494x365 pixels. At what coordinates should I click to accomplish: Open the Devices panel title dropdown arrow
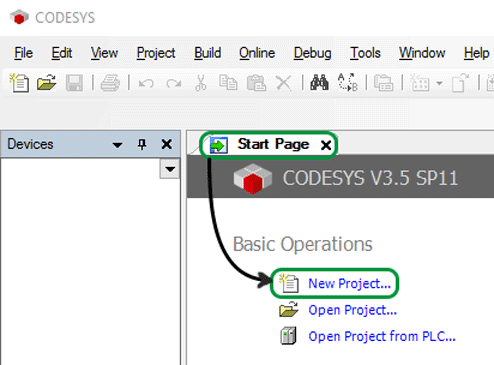[117, 145]
